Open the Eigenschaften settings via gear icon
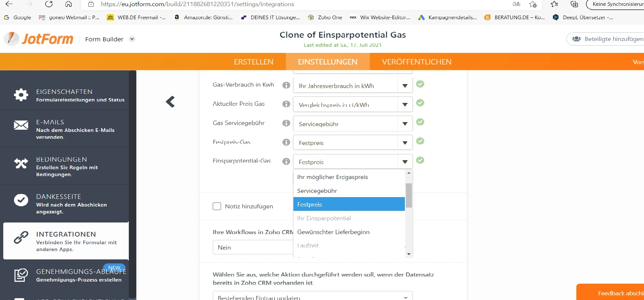 pyautogui.click(x=21, y=95)
